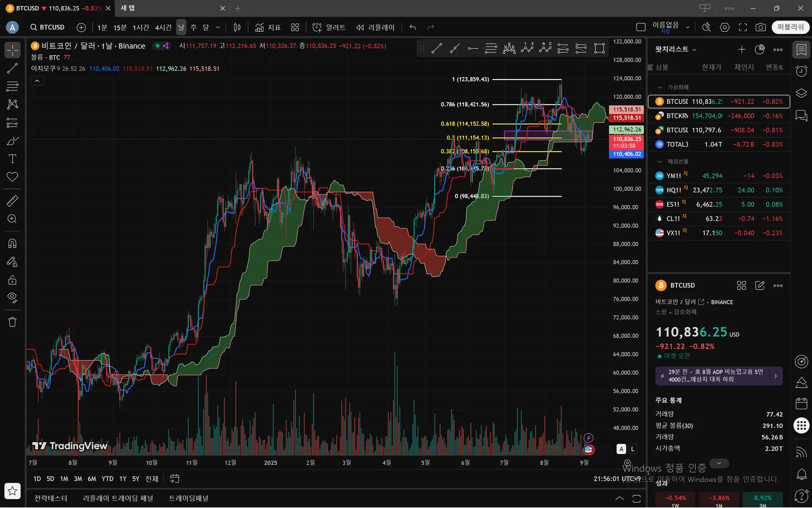
Task: Collapse the bottom panel chevron
Action: click(620, 498)
